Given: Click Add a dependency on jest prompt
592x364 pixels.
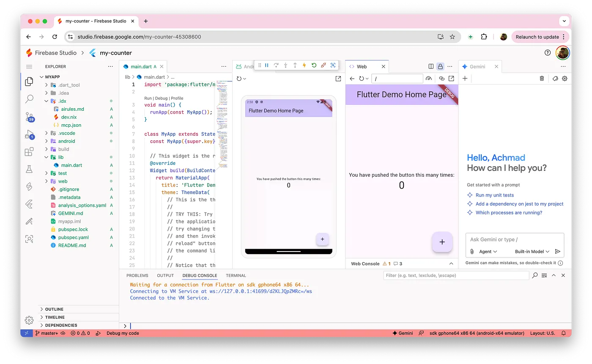Looking at the screenshot, I should point(520,204).
